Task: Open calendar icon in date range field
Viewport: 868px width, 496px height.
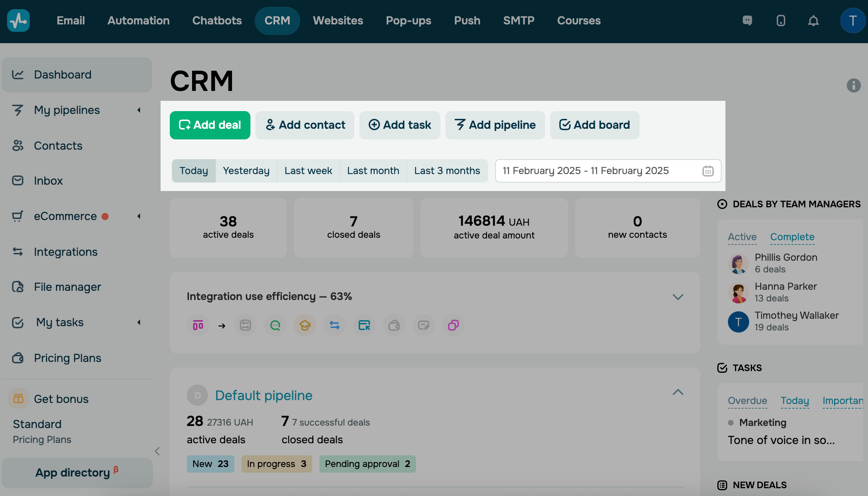Action: (708, 171)
